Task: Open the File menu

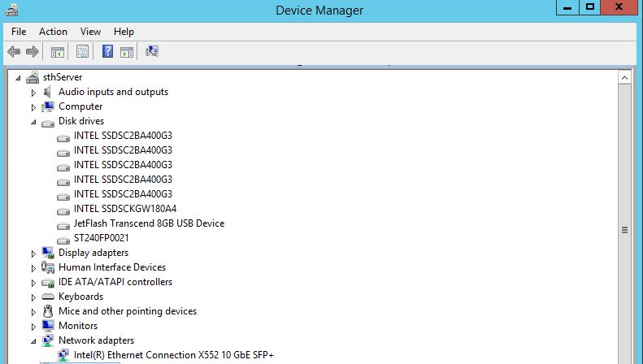Action: (x=19, y=32)
